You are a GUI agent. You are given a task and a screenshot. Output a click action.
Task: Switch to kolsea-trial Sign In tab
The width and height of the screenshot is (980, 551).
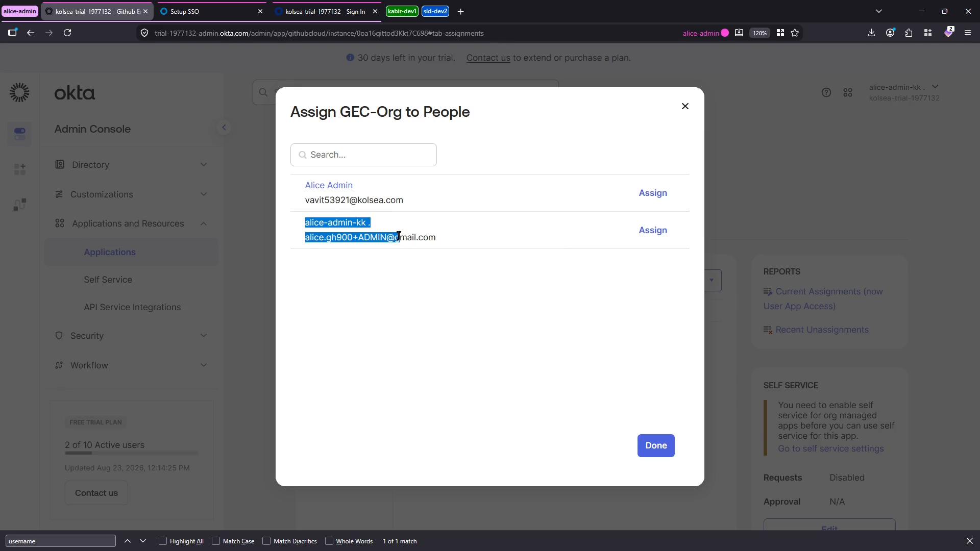pyautogui.click(x=325, y=11)
